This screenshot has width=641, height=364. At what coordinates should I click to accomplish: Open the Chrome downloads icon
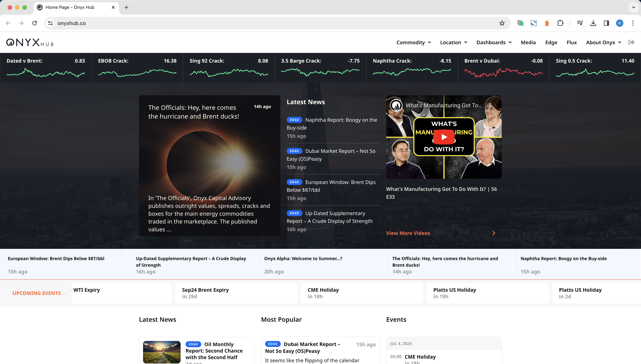pyautogui.click(x=593, y=23)
